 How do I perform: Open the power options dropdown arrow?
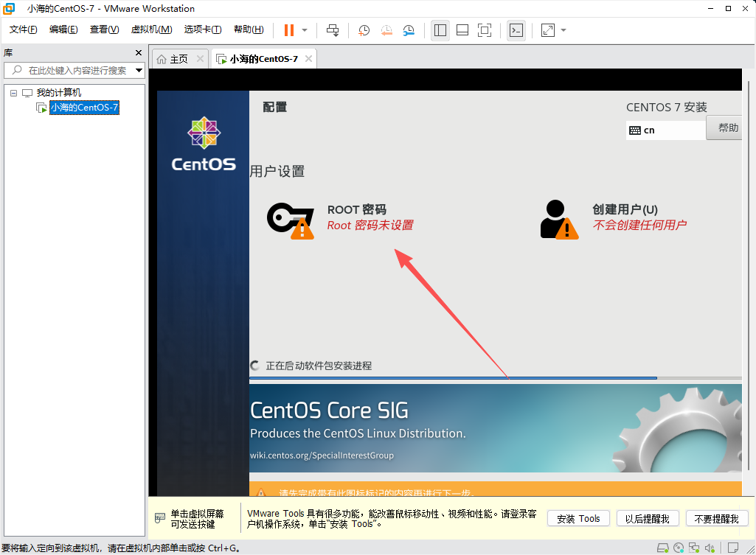tap(304, 30)
